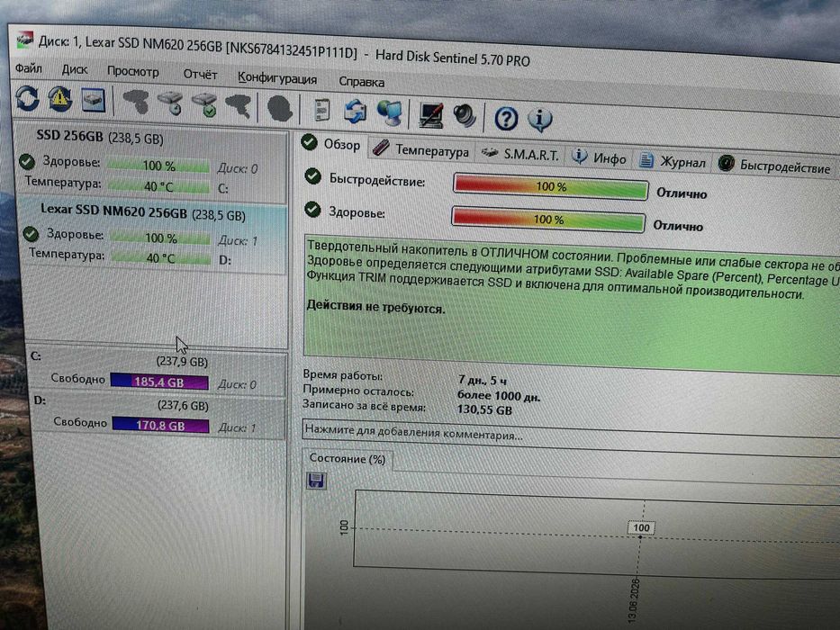Click the blue info bubble toolbar icon
Viewport: 840px width, 630px height.
(539, 120)
